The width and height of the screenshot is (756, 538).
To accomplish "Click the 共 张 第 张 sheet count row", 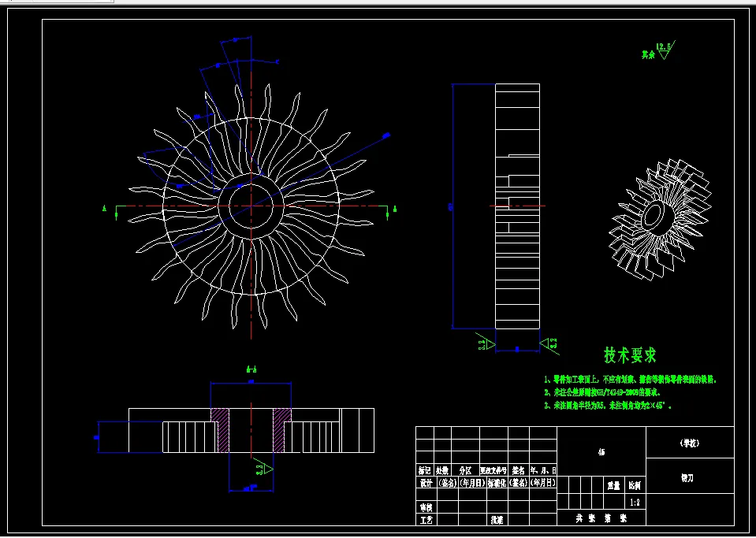I will tap(601, 518).
